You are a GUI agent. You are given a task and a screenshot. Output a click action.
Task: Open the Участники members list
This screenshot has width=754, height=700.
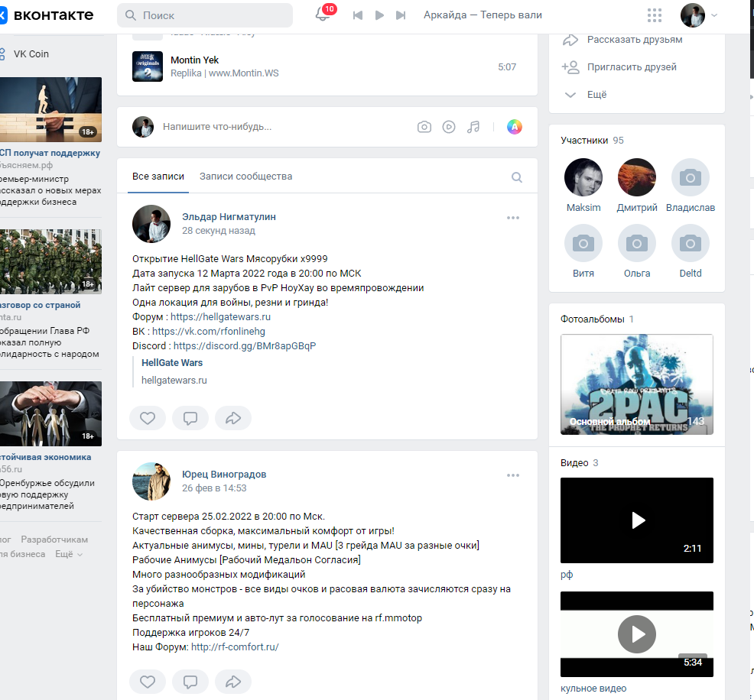592,141
